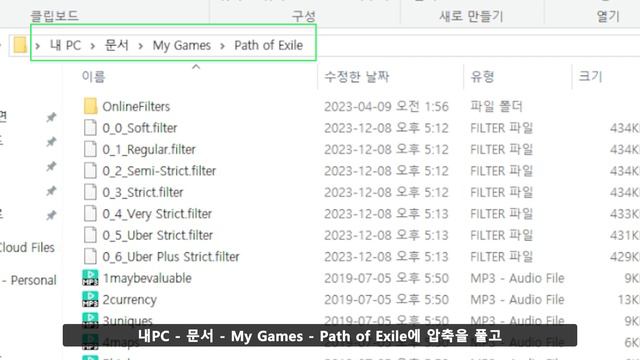Click the 431KB size cell
Image resolution: width=640 pixels, height=360 pixels.
pos(624,235)
